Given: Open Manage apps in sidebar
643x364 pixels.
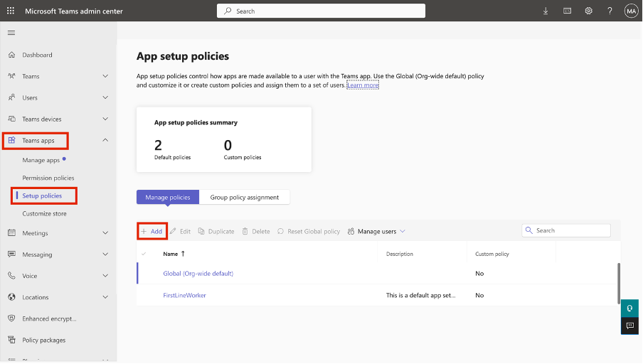Looking at the screenshot, I should click(41, 160).
